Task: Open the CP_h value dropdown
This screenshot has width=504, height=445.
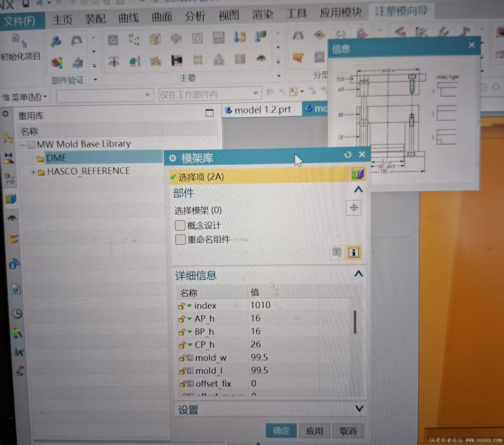Action: point(190,345)
